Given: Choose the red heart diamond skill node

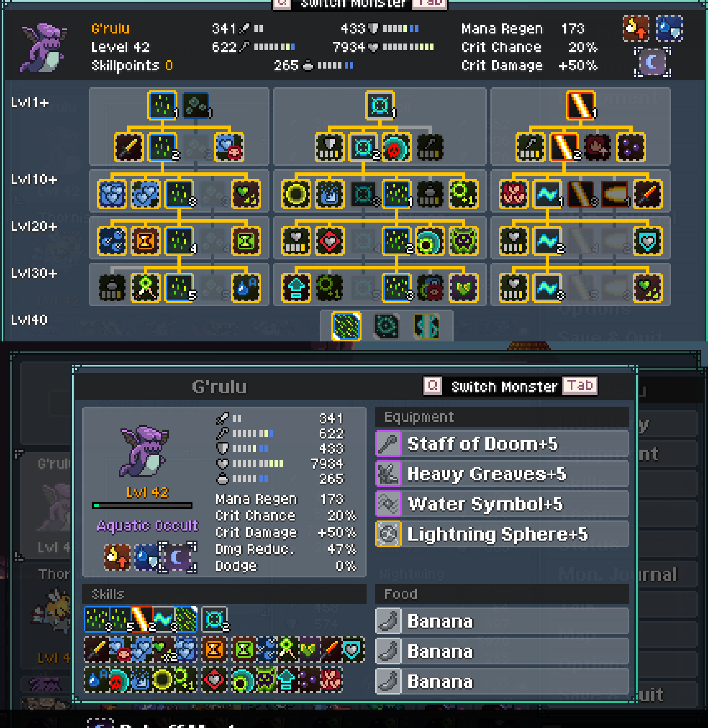Looking at the screenshot, I should click(x=330, y=241).
